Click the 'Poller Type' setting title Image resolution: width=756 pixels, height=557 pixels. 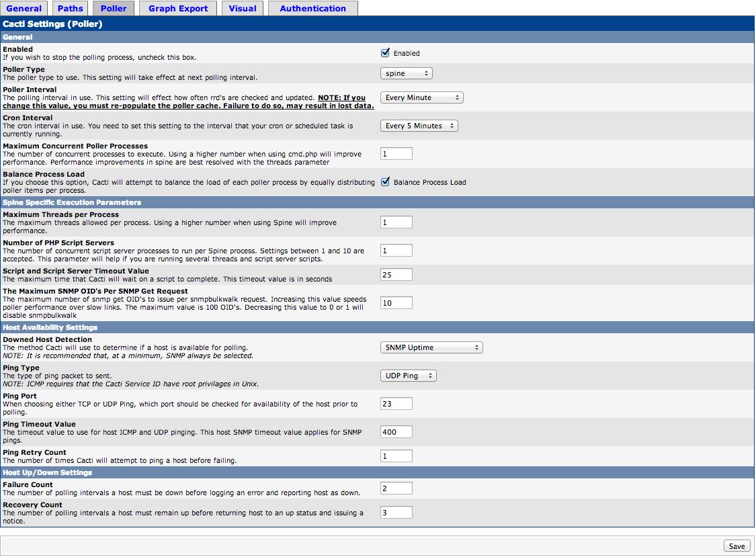pyautogui.click(x=24, y=69)
